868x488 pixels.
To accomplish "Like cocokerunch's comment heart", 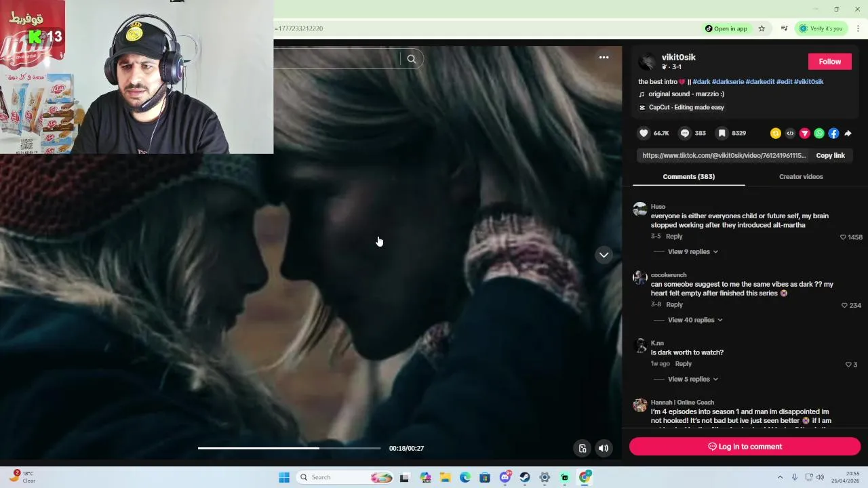I will [x=844, y=306].
